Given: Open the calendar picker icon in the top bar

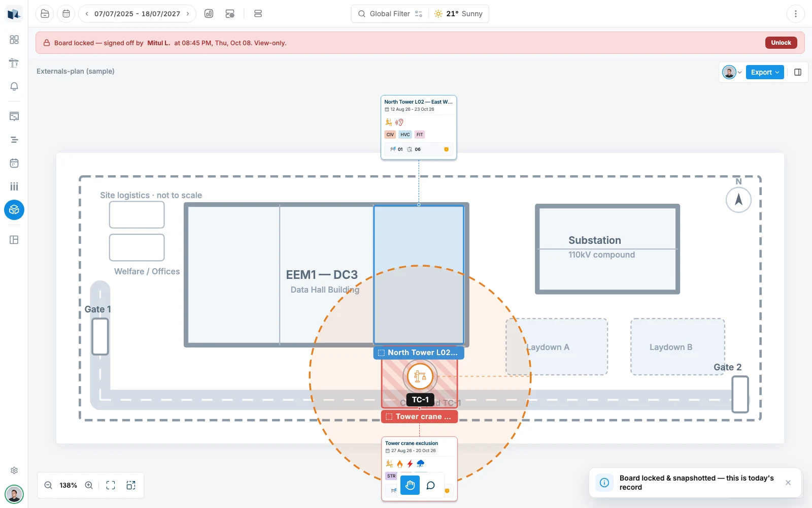Looking at the screenshot, I should click(x=66, y=14).
